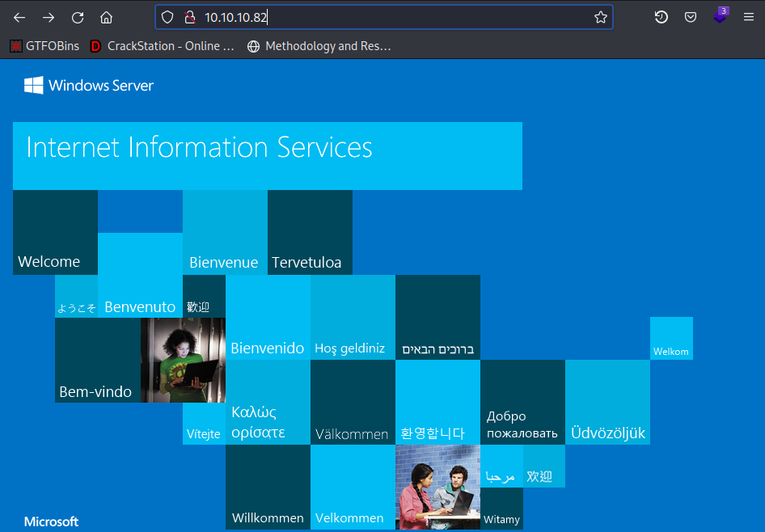Image resolution: width=765 pixels, height=532 pixels.
Task: Click the "Tervetuloa" tile
Action: click(x=310, y=233)
